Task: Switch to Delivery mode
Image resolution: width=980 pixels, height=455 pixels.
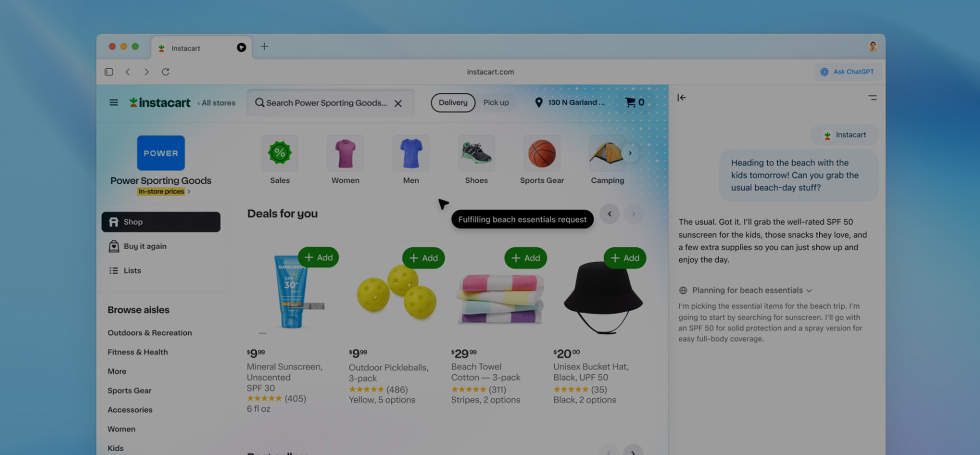Action: click(x=453, y=102)
